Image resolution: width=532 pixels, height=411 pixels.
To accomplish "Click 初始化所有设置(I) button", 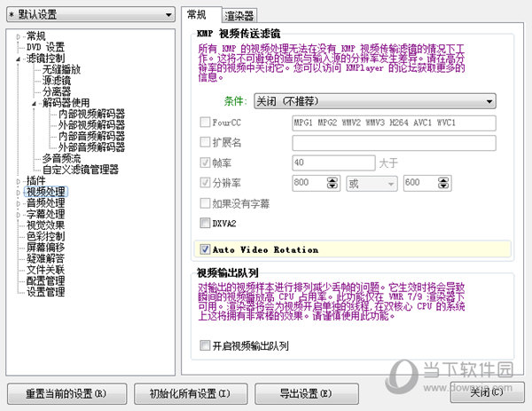I will 191,393.
